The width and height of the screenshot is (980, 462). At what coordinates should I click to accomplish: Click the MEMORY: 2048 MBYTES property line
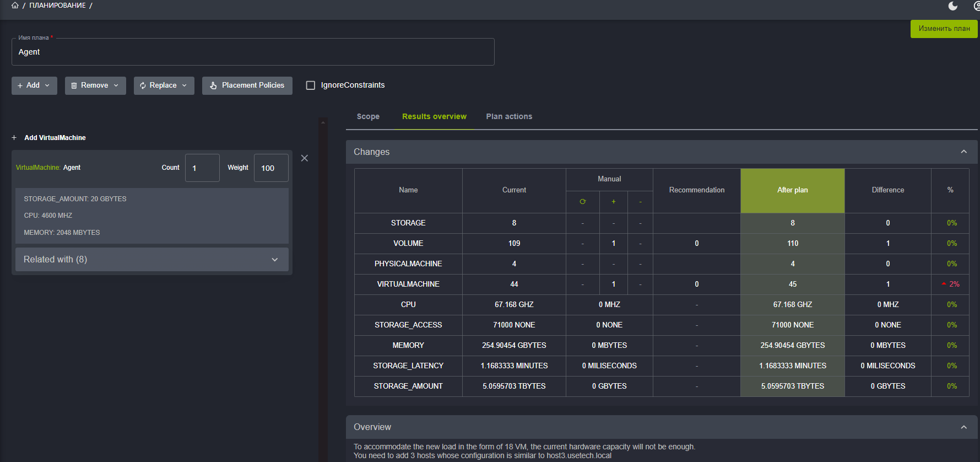[62, 233]
